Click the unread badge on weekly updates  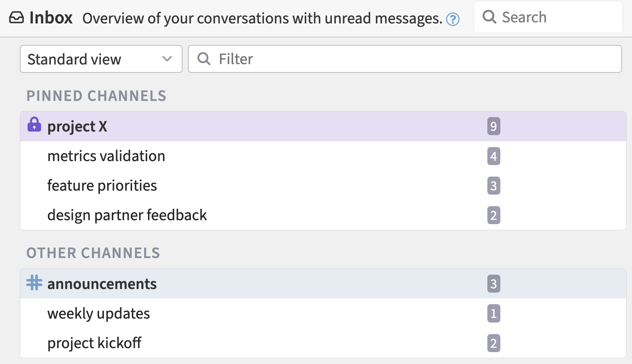click(x=494, y=313)
